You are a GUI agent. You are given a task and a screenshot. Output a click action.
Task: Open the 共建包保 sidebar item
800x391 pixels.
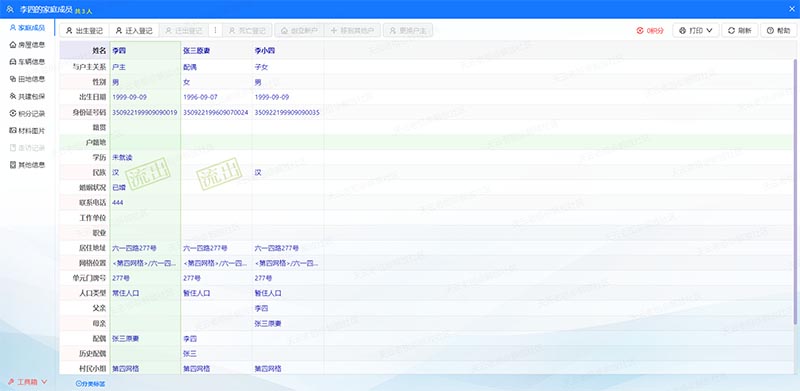point(28,96)
